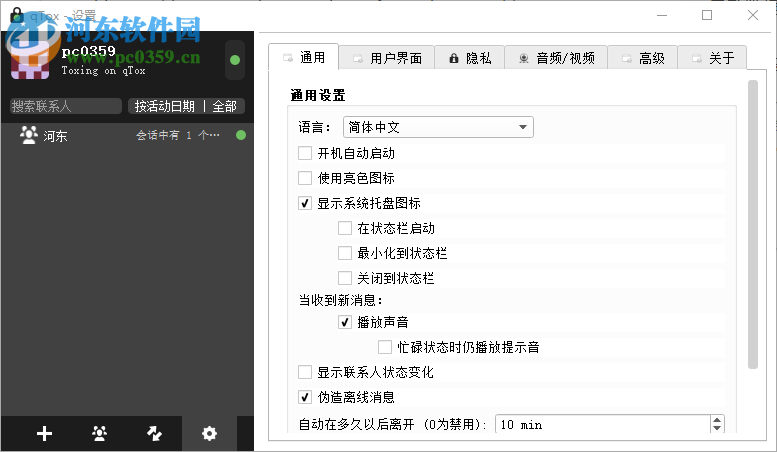Click the user avatar picture
777x452 pixels.
point(30,62)
